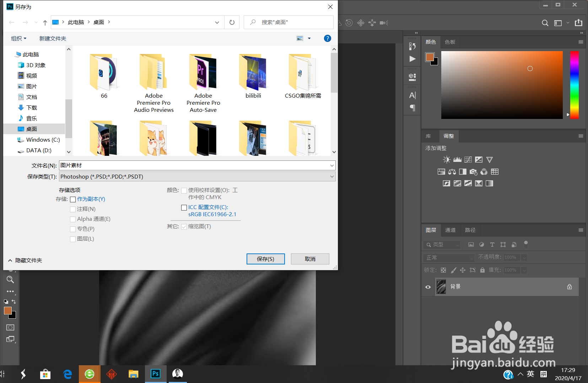Image resolution: width=588 pixels, height=383 pixels.
Task: Switch to the 色板 tab
Action: (x=450, y=42)
